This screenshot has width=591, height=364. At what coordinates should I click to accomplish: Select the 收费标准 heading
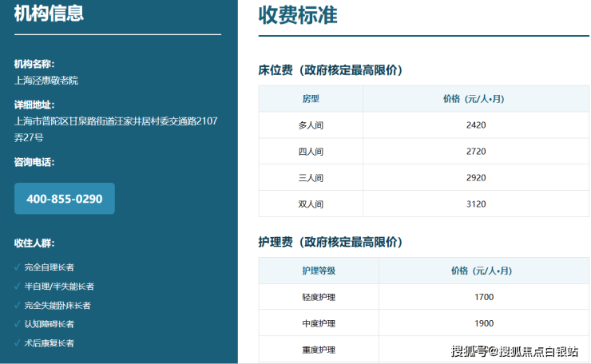click(298, 15)
